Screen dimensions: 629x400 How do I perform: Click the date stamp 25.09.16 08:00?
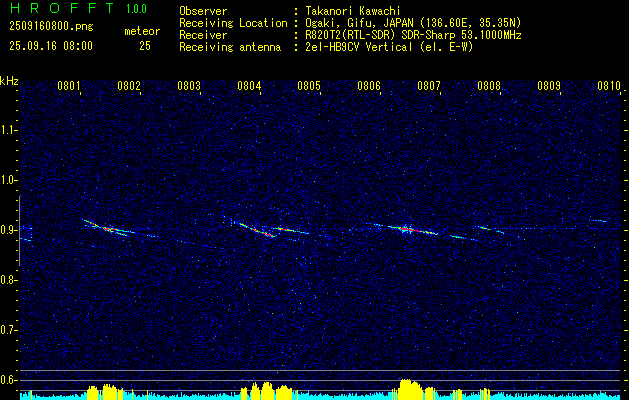(51, 46)
